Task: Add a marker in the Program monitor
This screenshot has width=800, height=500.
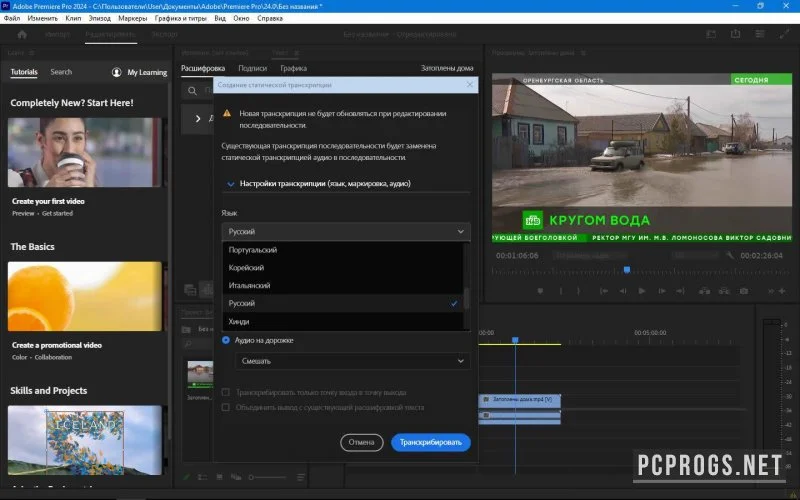Action: click(540, 291)
